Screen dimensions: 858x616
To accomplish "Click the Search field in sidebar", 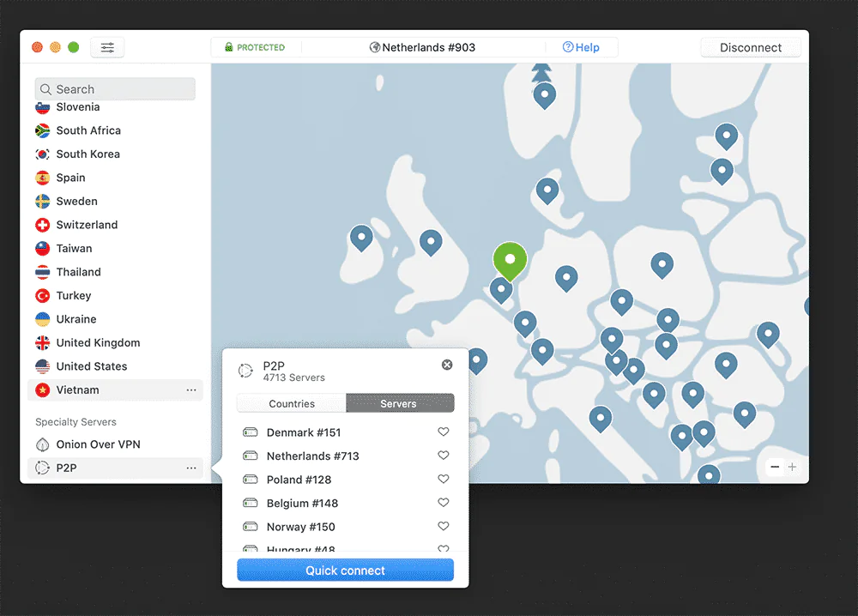I will [116, 89].
